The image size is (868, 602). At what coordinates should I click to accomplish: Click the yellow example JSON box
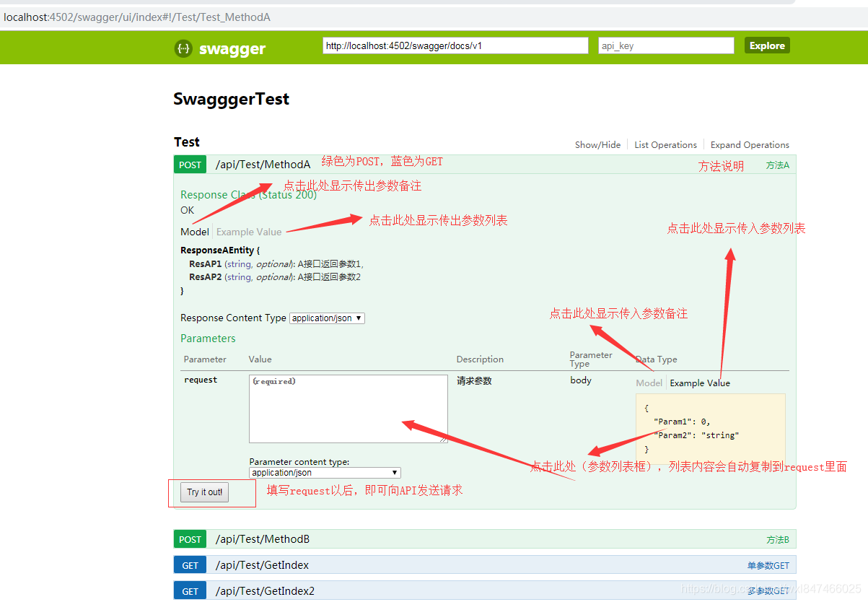[711, 428]
